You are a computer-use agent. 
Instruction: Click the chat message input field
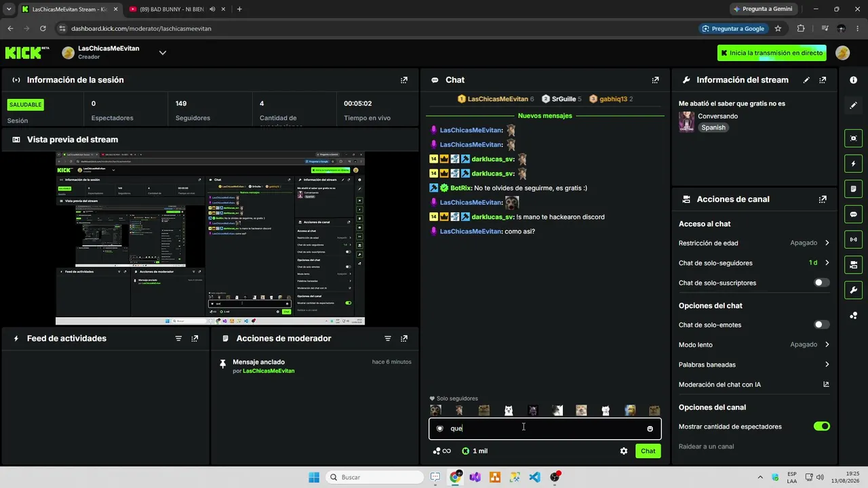click(545, 428)
